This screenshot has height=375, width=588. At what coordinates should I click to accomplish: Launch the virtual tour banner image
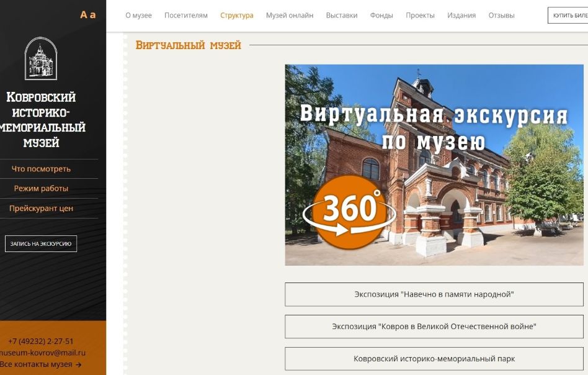(434, 165)
